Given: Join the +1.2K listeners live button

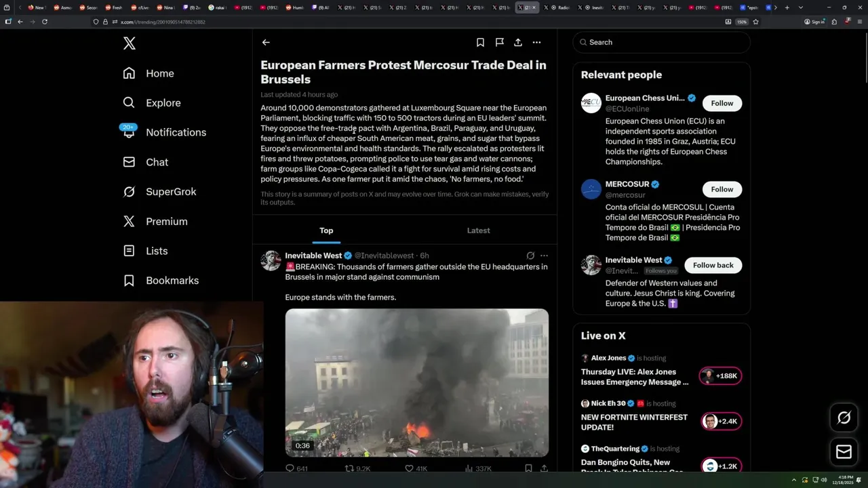Looking at the screenshot, I should coord(721,466).
